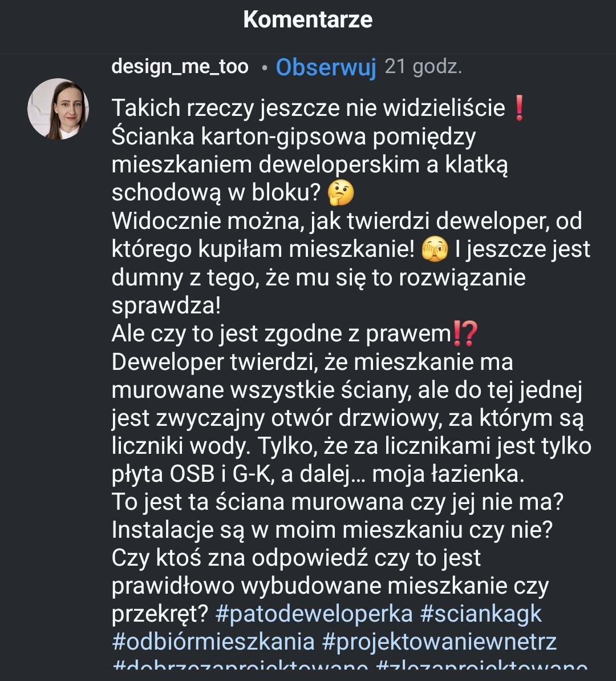The width and height of the screenshot is (616, 681).
Task: Open the #projektowaniewnetrz hashtag
Action: click(x=439, y=642)
